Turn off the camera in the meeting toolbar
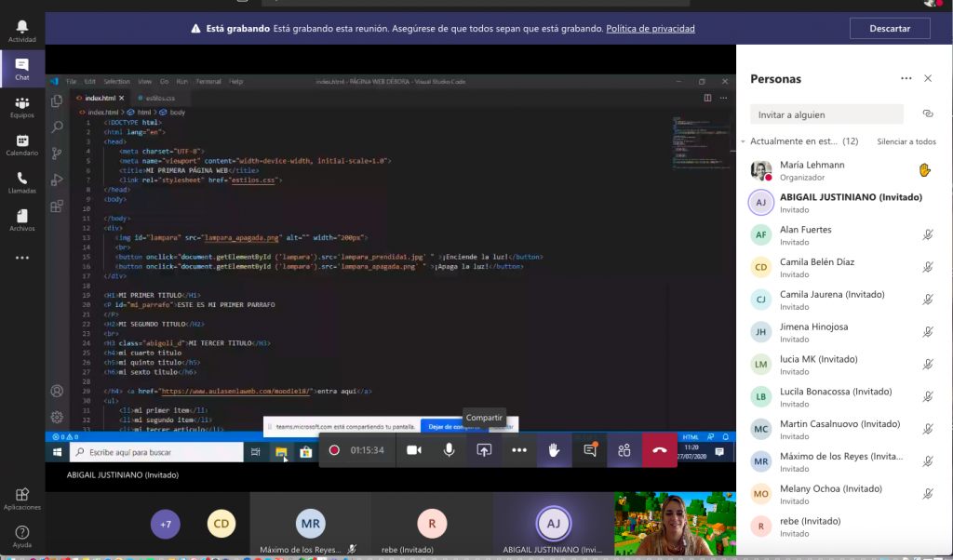The width and height of the screenshot is (953, 560). tap(413, 450)
